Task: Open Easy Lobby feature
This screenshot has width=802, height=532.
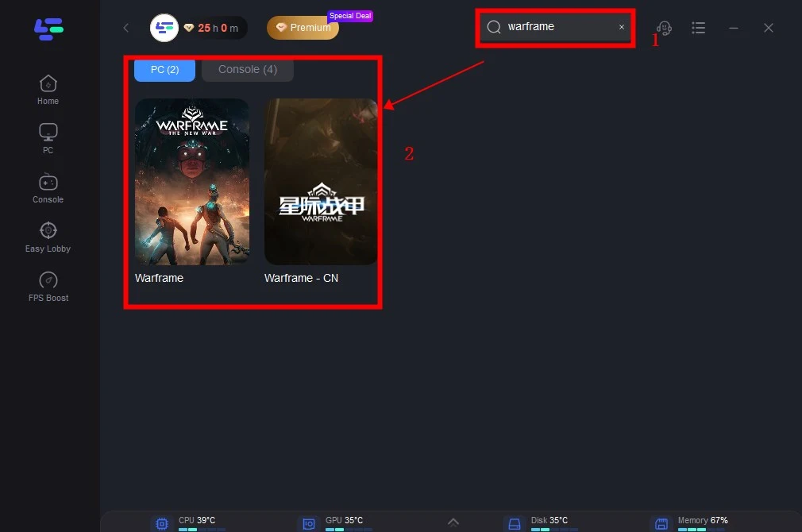Action: pos(48,237)
